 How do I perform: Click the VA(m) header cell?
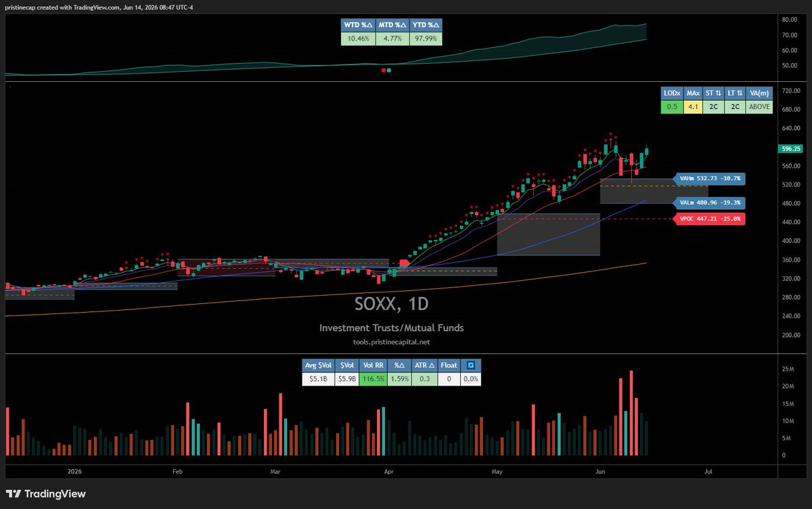[x=759, y=93]
